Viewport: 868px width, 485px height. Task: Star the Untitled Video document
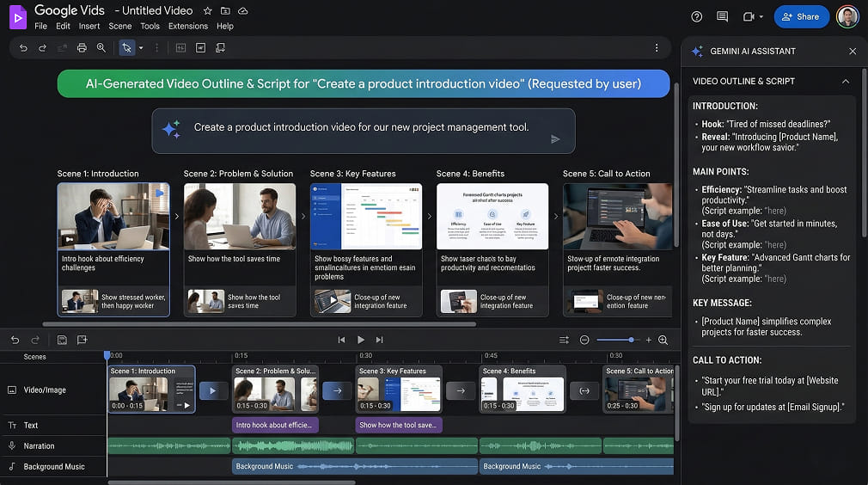point(207,11)
